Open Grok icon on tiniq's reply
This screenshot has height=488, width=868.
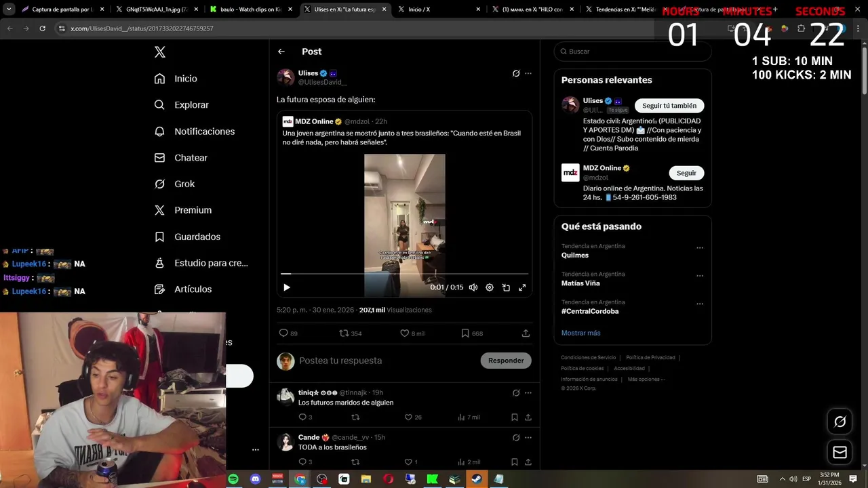516,392
